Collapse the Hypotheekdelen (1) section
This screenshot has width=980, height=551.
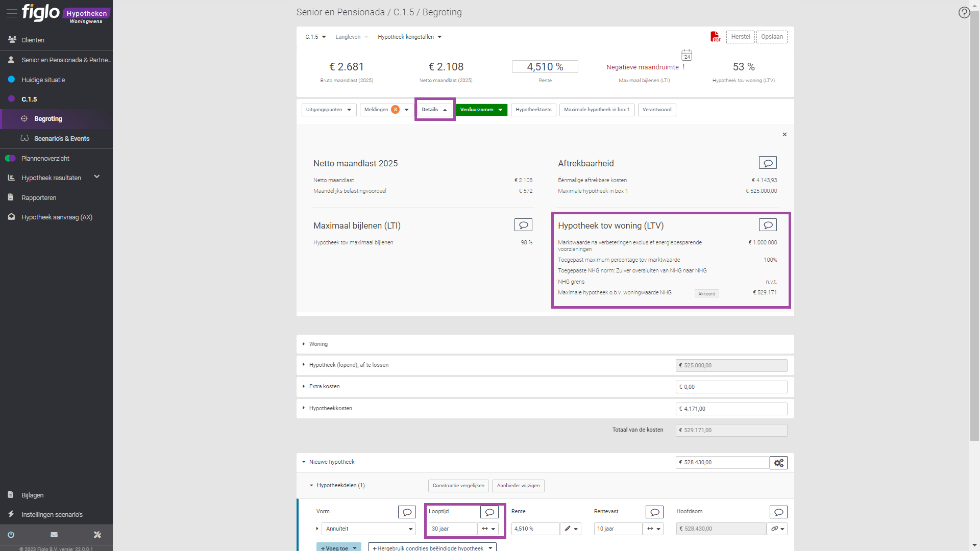click(x=311, y=486)
